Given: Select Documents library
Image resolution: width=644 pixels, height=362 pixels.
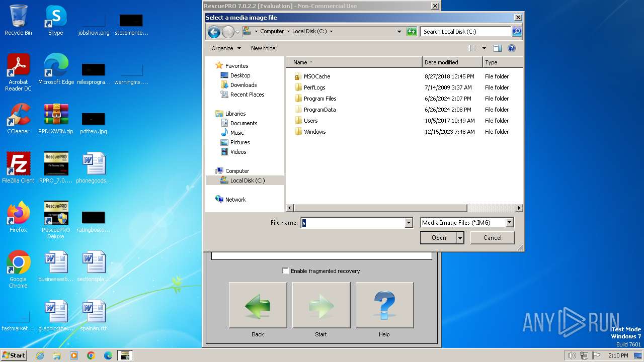Looking at the screenshot, I should point(244,123).
